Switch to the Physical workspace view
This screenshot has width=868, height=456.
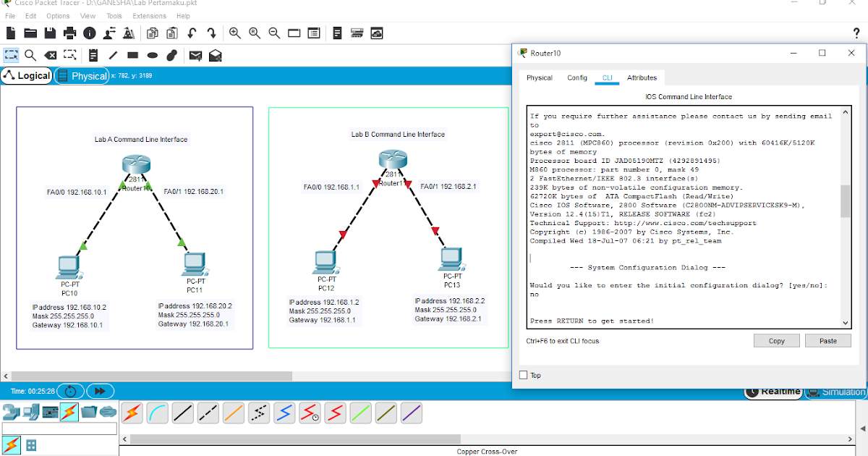(82, 75)
